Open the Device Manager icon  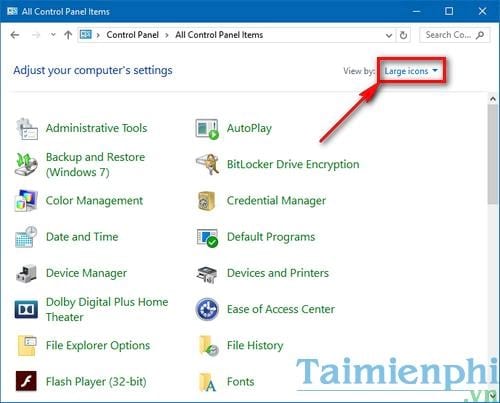26,273
